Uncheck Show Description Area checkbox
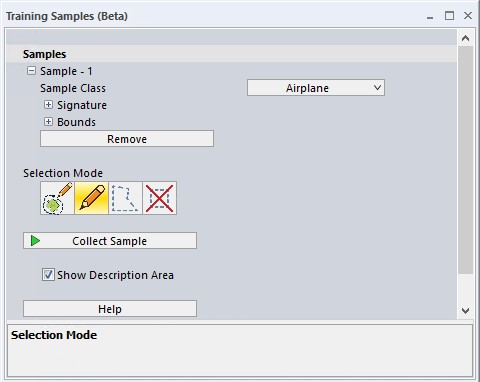Image resolution: width=480 pixels, height=382 pixels. (x=48, y=275)
